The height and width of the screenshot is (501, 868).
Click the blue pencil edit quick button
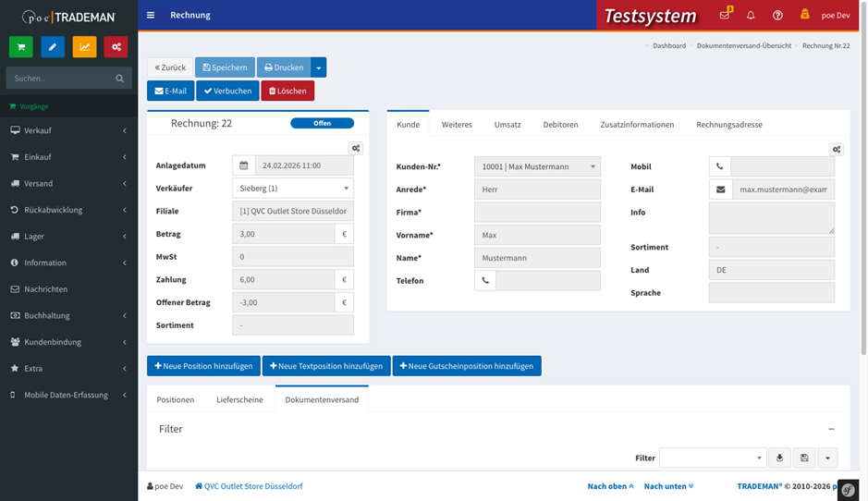pos(53,47)
